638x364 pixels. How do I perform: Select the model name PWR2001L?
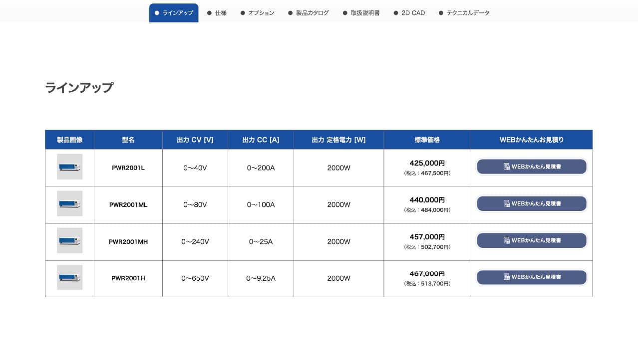pyautogui.click(x=128, y=168)
